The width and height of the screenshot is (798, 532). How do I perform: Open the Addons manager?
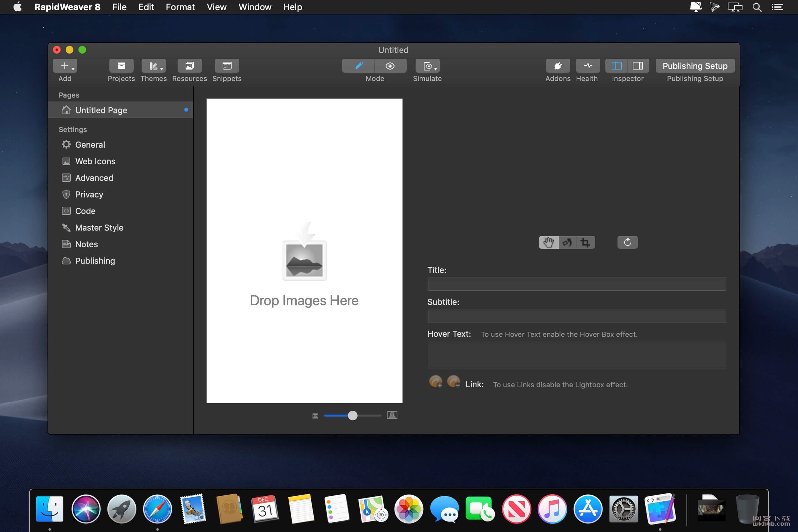point(558,66)
